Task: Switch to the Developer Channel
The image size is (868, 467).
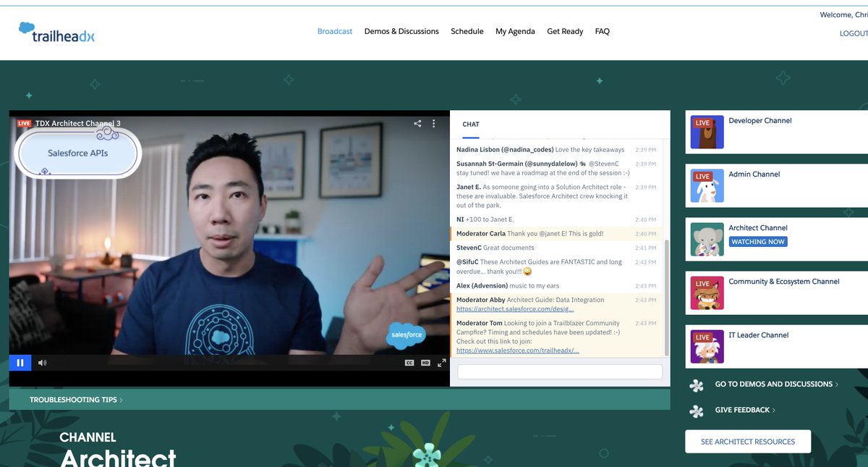Action: click(776, 132)
